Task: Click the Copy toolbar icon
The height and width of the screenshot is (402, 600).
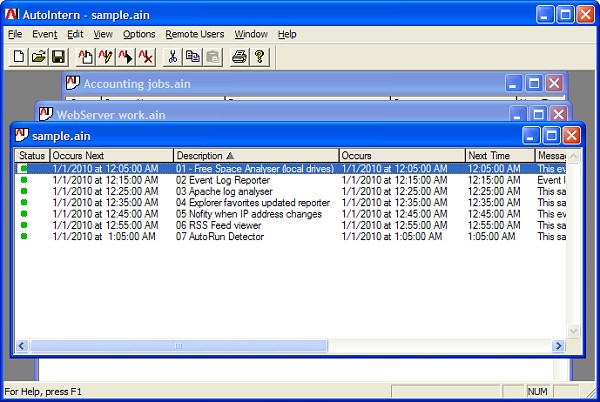Action: 192,57
